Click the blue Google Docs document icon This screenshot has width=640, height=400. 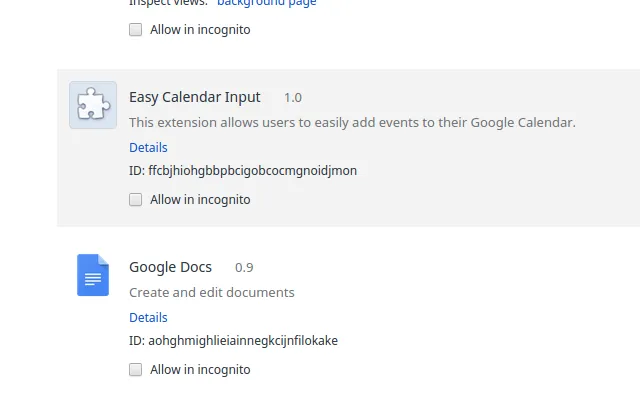(93, 275)
